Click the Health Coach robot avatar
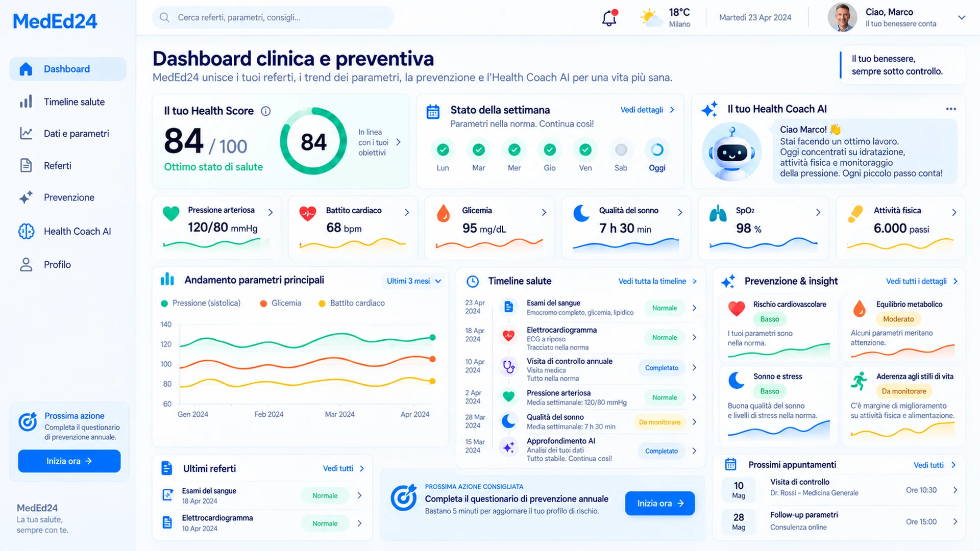 click(x=732, y=152)
